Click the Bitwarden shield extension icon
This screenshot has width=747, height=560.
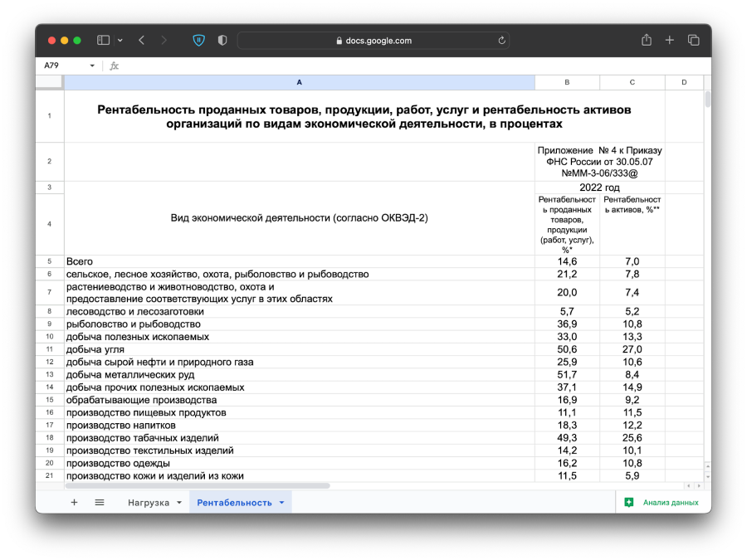click(199, 40)
